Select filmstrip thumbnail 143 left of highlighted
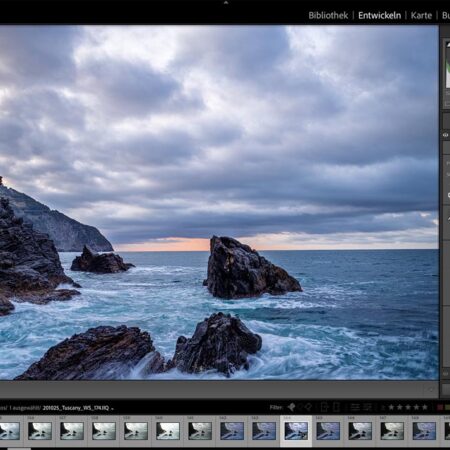 tap(264, 431)
